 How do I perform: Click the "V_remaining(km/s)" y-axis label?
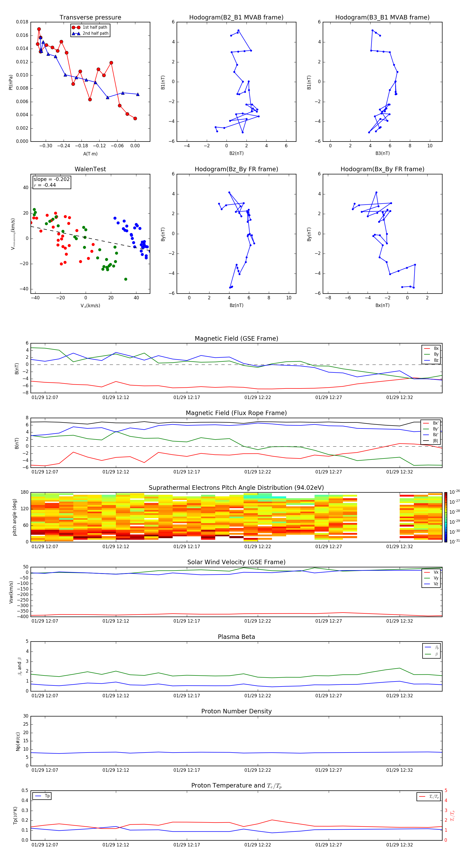(13, 234)
